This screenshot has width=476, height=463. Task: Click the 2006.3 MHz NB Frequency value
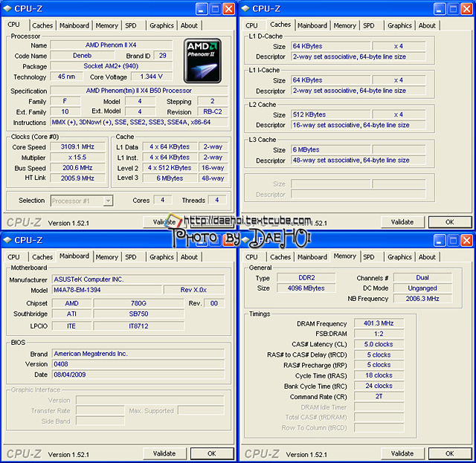(422, 299)
